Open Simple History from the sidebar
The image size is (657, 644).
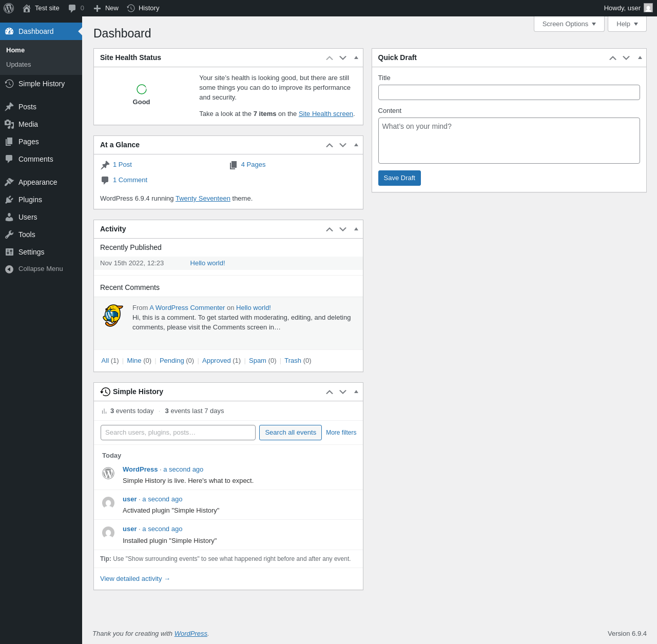(41, 84)
